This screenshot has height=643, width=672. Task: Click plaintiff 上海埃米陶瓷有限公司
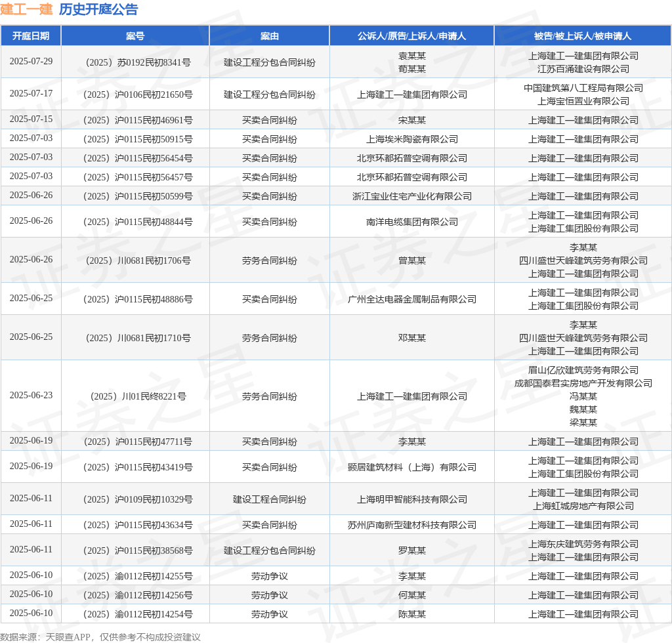[x=412, y=139]
